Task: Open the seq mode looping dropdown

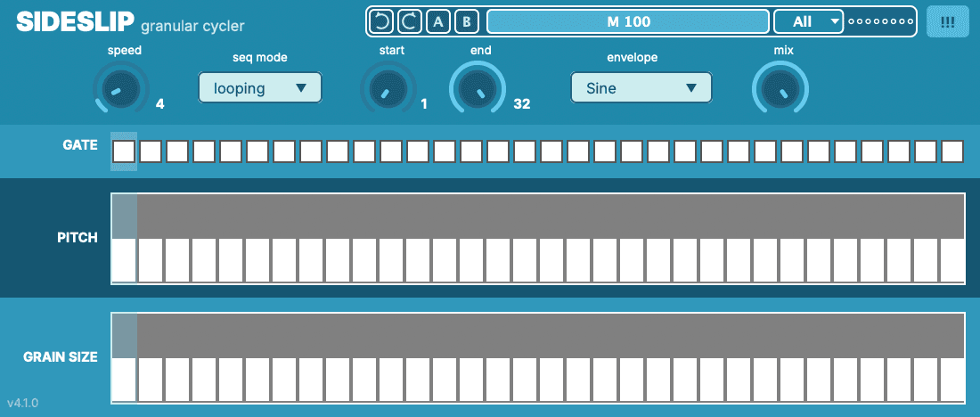Action: click(260, 87)
